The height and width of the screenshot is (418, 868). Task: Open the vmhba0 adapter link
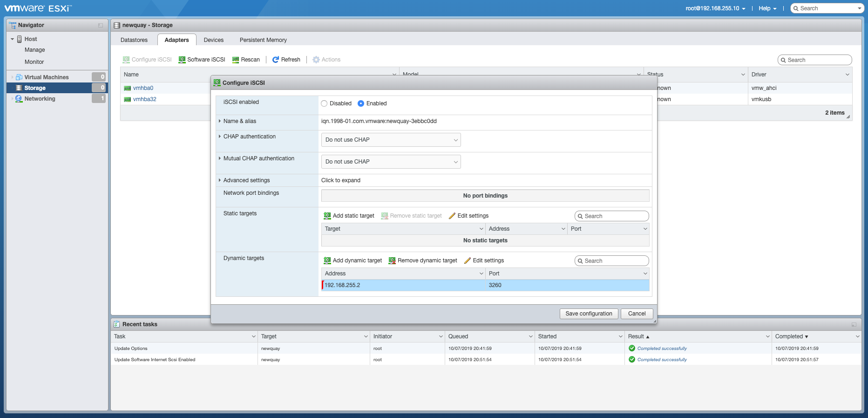(143, 88)
